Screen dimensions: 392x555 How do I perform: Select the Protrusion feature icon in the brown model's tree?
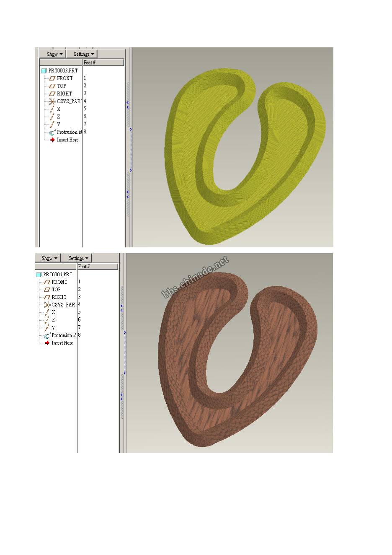(47, 335)
